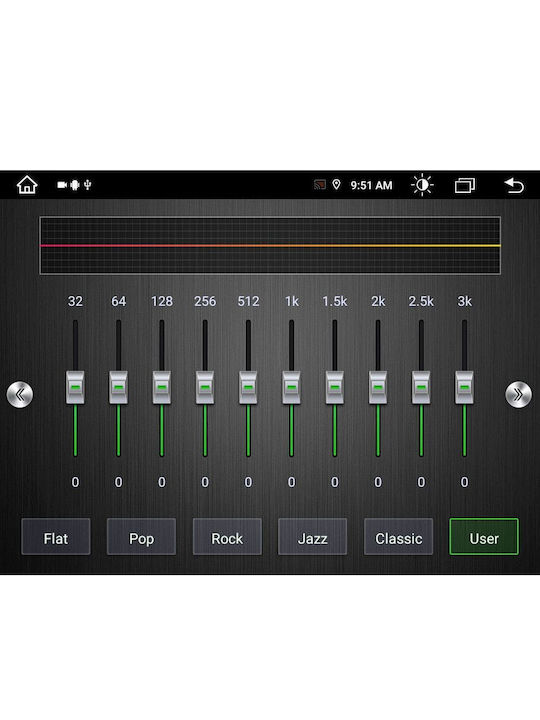This screenshot has width=540, height=720.
Task: Click the equalizer curve graph display
Action: point(270,246)
